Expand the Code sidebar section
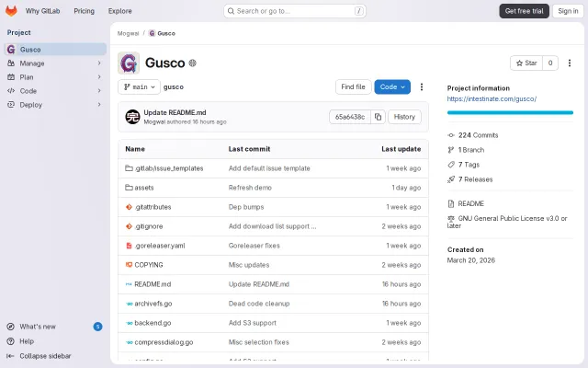 pyautogui.click(x=54, y=91)
